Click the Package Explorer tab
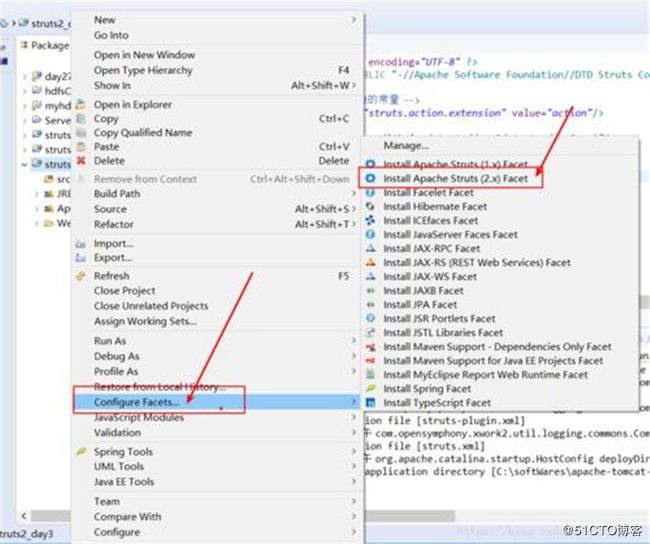The image size is (650, 544). pos(46,45)
